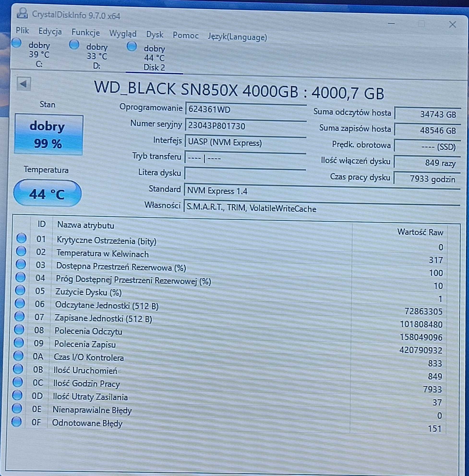
Task: Open the Pomoc menu
Action: click(x=186, y=36)
